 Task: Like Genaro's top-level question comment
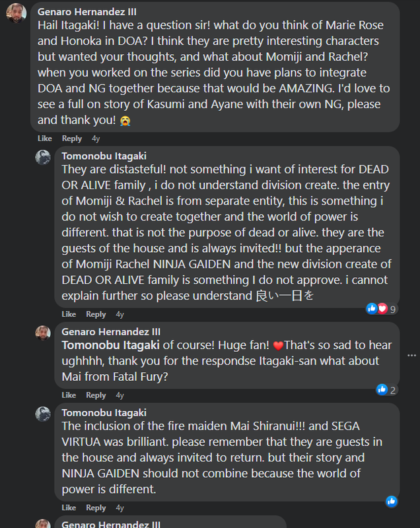45,139
